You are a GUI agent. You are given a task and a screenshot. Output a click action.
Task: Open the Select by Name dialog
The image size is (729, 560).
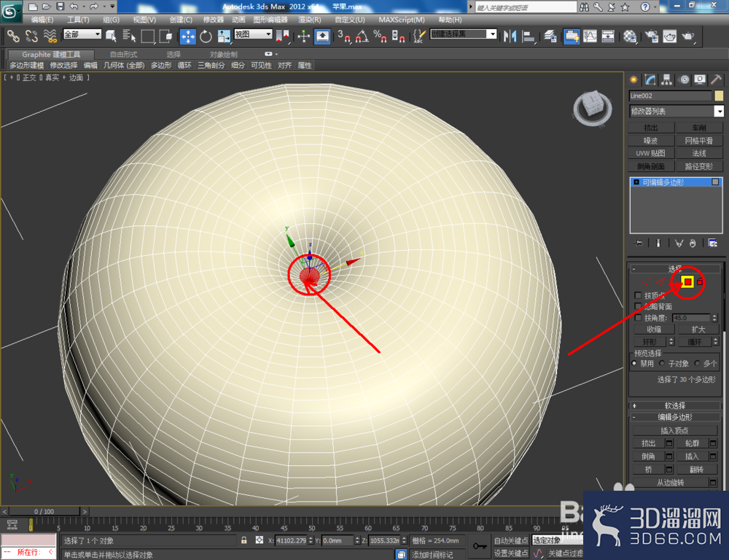[x=129, y=36]
